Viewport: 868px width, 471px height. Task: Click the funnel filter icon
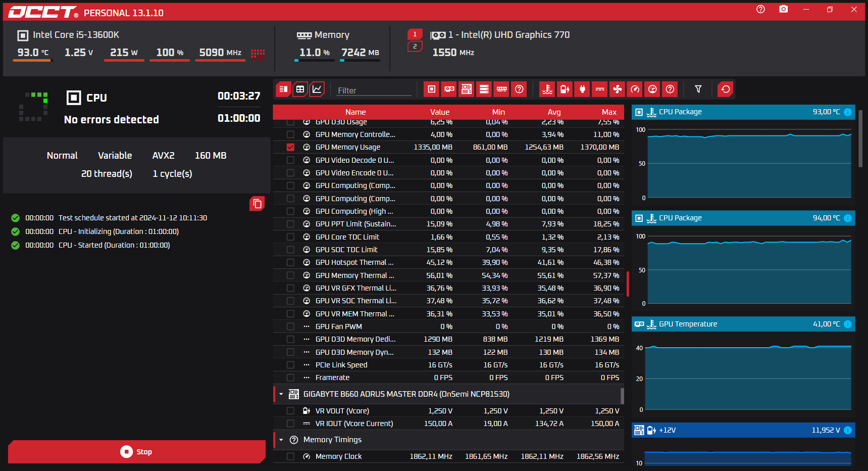click(698, 89)
